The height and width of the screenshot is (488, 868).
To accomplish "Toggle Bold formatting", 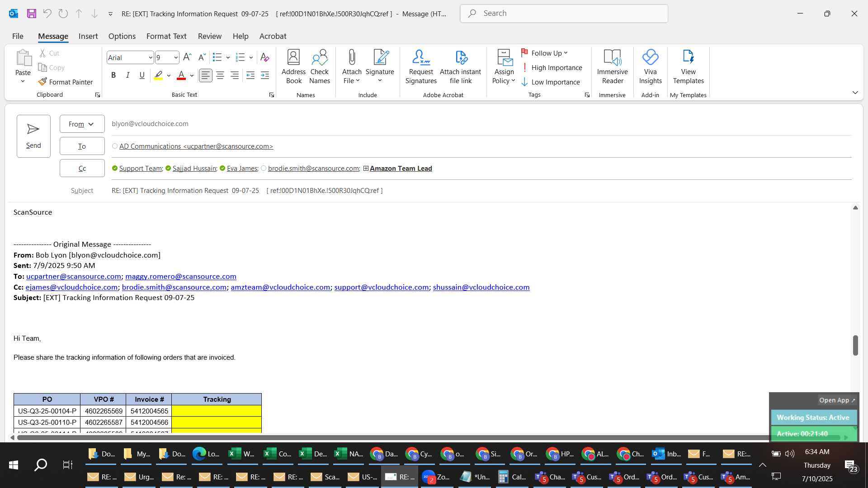I will click(x=113, y=75).
